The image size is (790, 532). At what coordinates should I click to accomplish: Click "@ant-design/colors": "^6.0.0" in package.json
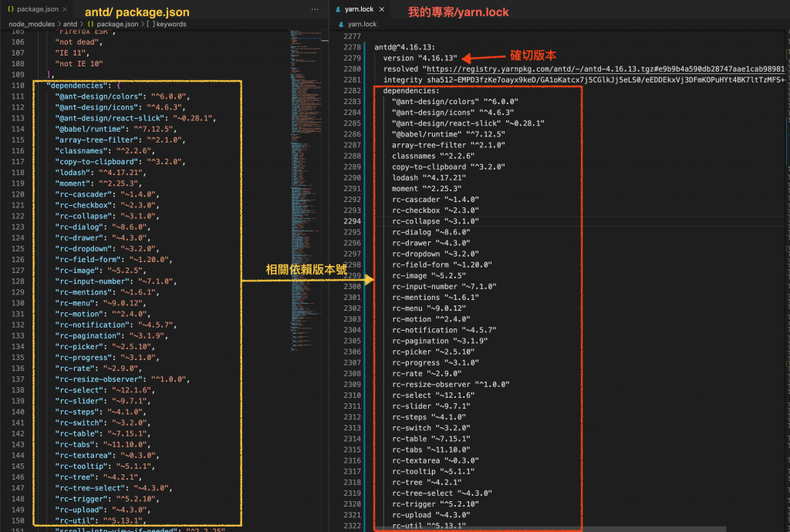click(x=123, y=96)
